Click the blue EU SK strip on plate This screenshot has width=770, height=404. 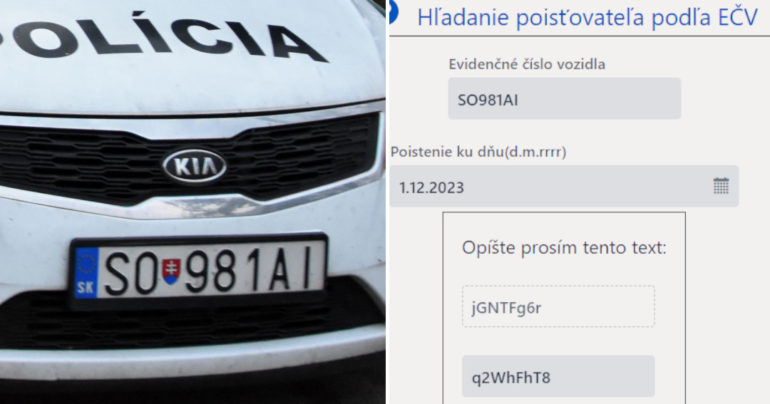(86, 273)
